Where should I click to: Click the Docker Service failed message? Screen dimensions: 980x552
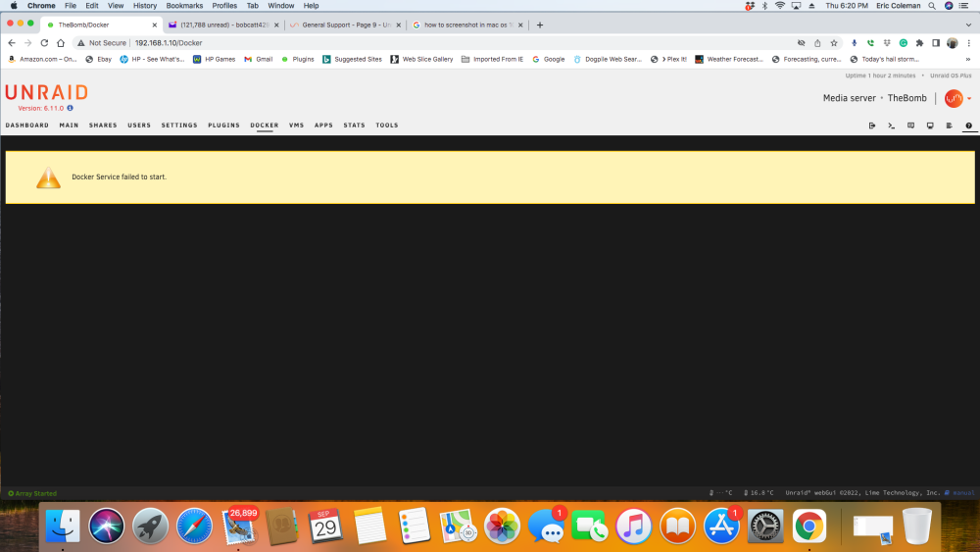tap(119, 176)
